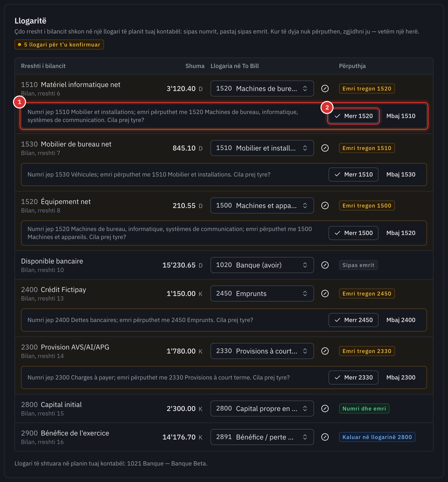Click the 'Llogaria në To Bill' column header
This screenshot has width=448, height=482.
coord(235,66)
